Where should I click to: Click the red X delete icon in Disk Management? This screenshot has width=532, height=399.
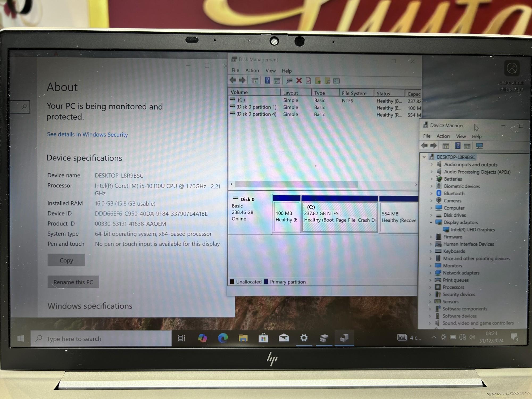point(299,81)
